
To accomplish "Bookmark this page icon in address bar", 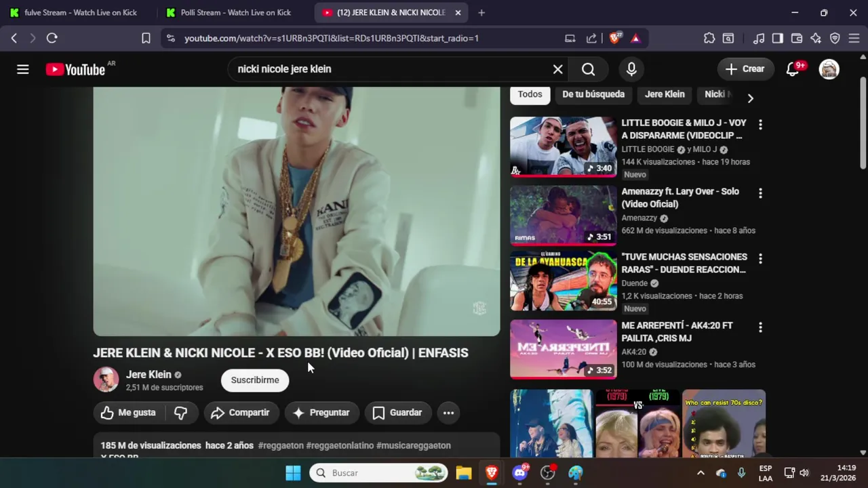I will [x=146, y=38].
